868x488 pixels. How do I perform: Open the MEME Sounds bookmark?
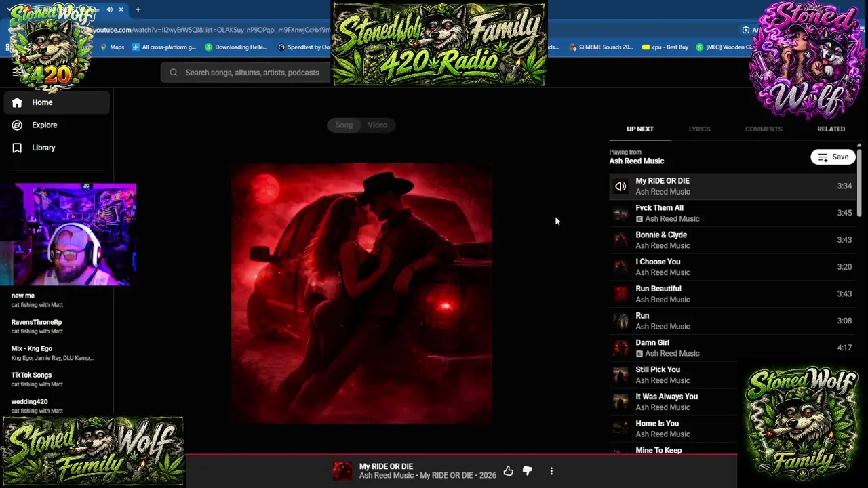tap(601, 47)
